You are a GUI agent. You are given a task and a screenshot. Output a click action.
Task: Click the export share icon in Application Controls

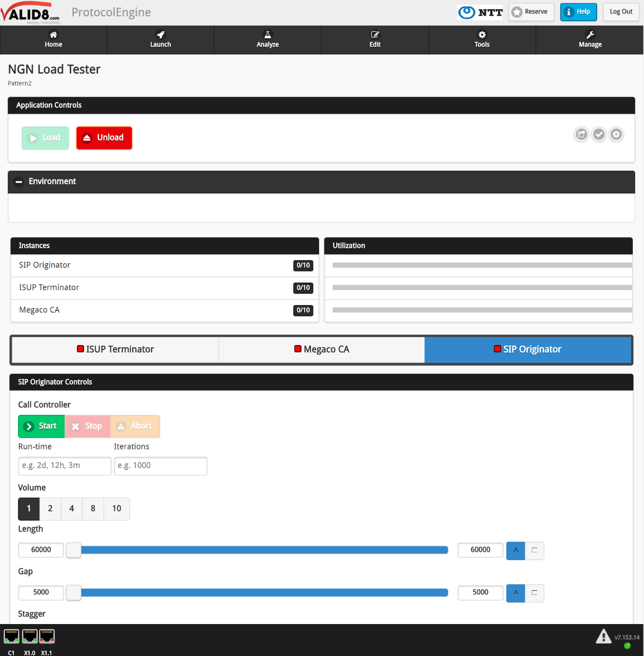(581, 134)
